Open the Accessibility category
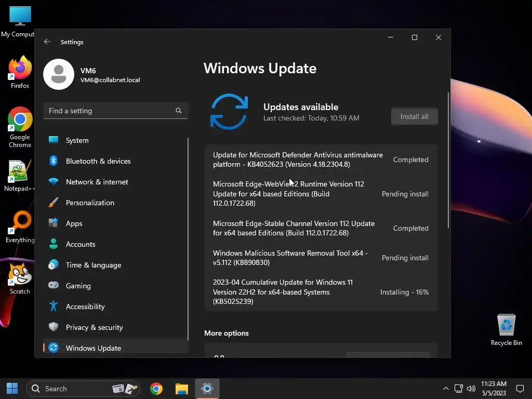The width and height of the screenshot is (532, 399). pyautogui.click(x=115, y=306)
